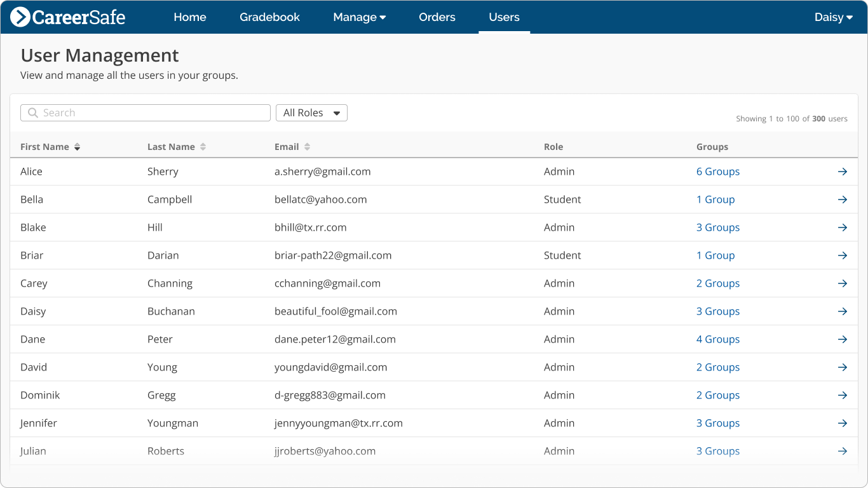The height and width of the screenshot is (488, 868).
Task: Open Alice Sherry's details via her row arrow
Action: [843, 171]
